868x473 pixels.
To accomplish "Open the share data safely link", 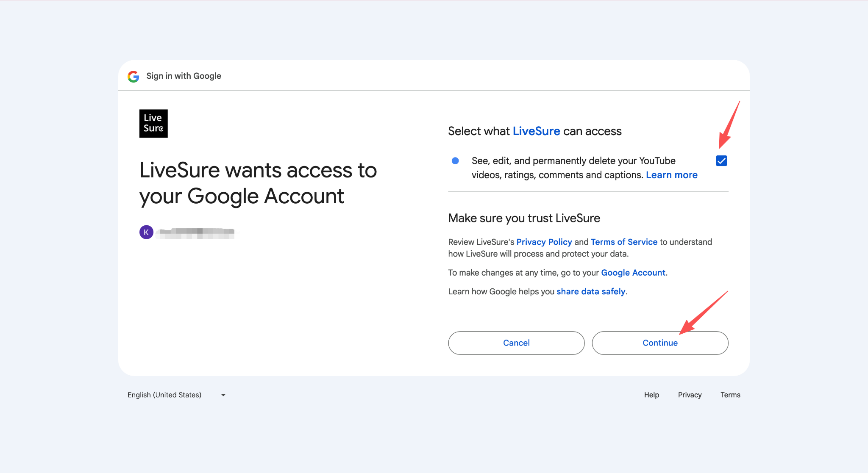I will [x=591, y=291].
